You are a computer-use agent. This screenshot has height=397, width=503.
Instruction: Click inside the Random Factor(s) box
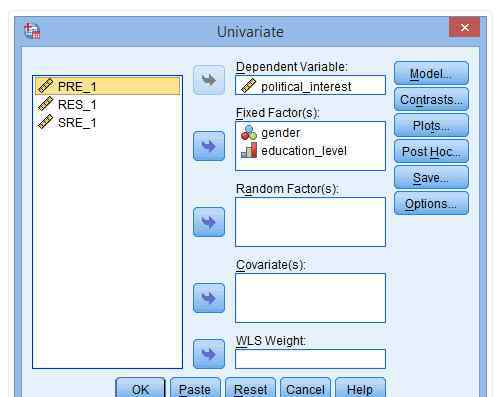(x=310, y=222)
